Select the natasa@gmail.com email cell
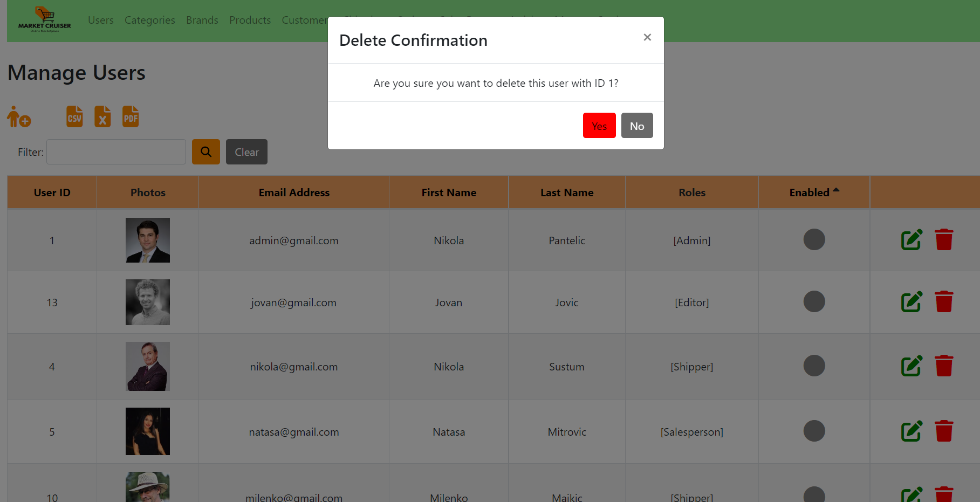Image resolution: width=980 pixels, height=502 pixels. pyautogui.click(x=294, y=432)
